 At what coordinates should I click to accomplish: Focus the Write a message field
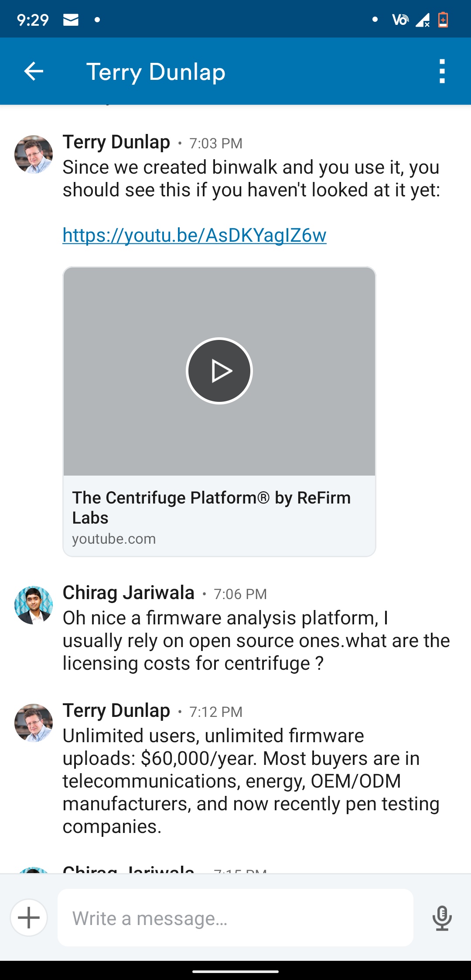(235, 918)
